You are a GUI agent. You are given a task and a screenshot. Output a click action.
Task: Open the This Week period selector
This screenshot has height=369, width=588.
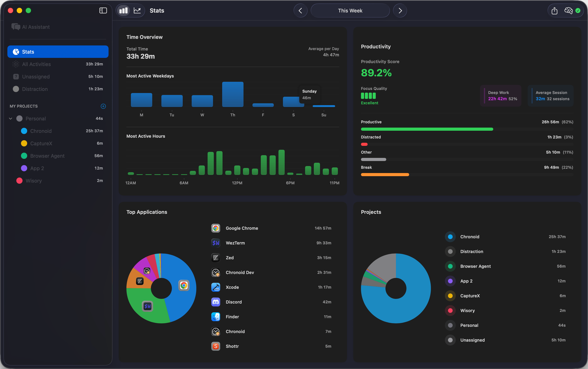pyautogui.click(x=350, y=10)
